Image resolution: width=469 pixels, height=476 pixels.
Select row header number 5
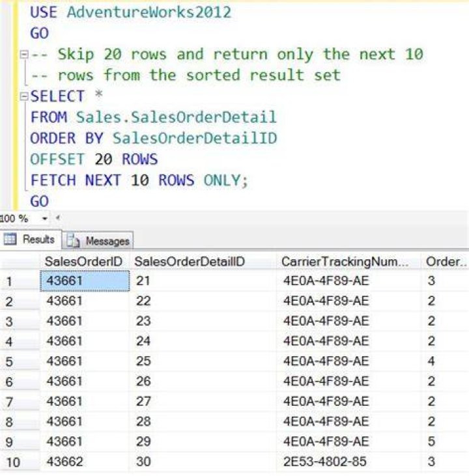20,361
